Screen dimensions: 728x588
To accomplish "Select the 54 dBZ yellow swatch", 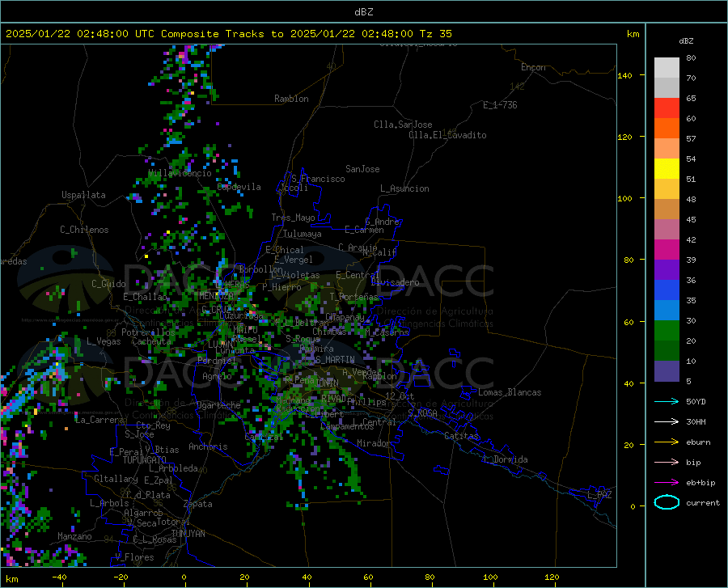I will click(x=667, y=168).
